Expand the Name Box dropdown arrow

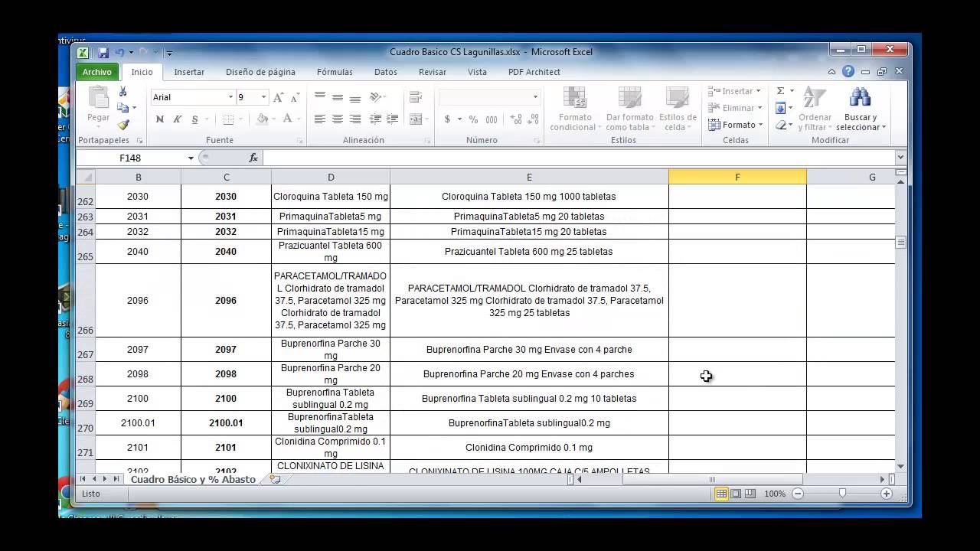click(191, 158)
